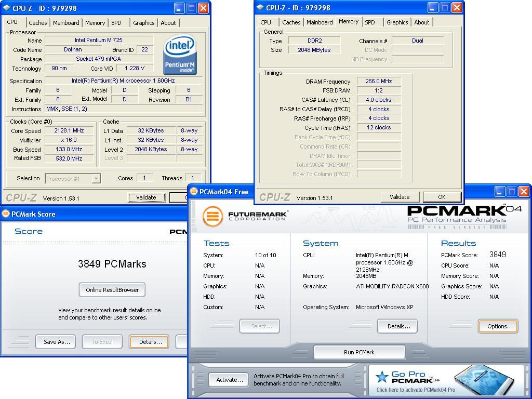Click the Activate button

point(229,380)
